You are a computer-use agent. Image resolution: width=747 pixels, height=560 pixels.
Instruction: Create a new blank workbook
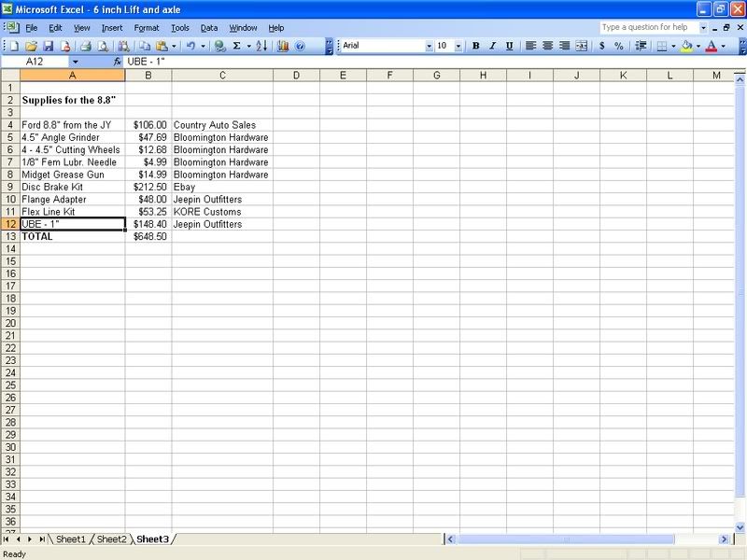(x=14, y=46)
